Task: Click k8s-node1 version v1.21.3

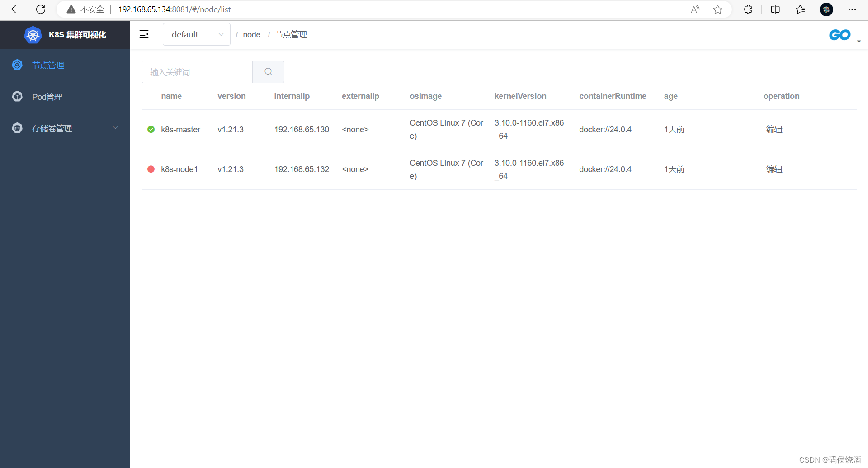Action: pyautogui.click(x=231, y=169)
